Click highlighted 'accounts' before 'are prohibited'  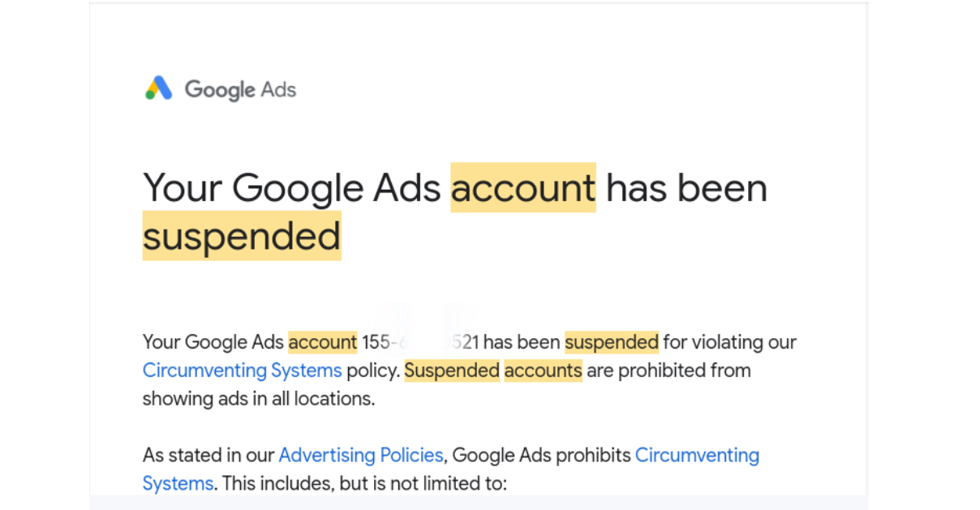point(543,371)
